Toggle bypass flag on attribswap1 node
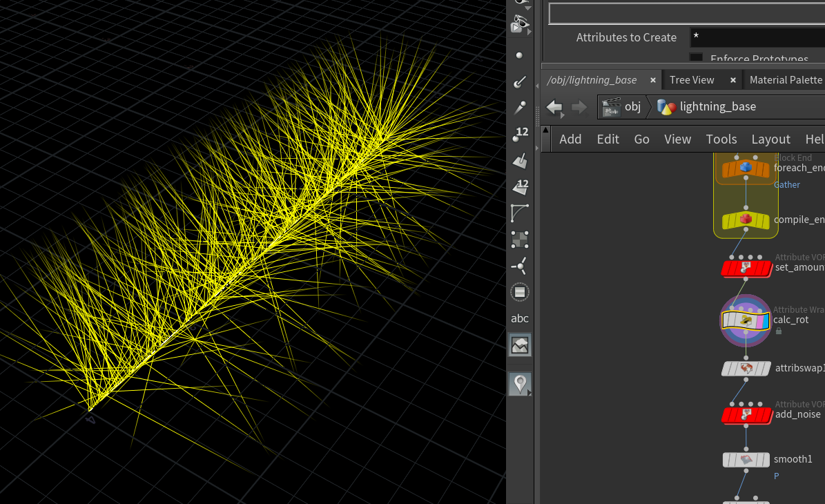Viewport: 825px width, 504px height. 726,368
